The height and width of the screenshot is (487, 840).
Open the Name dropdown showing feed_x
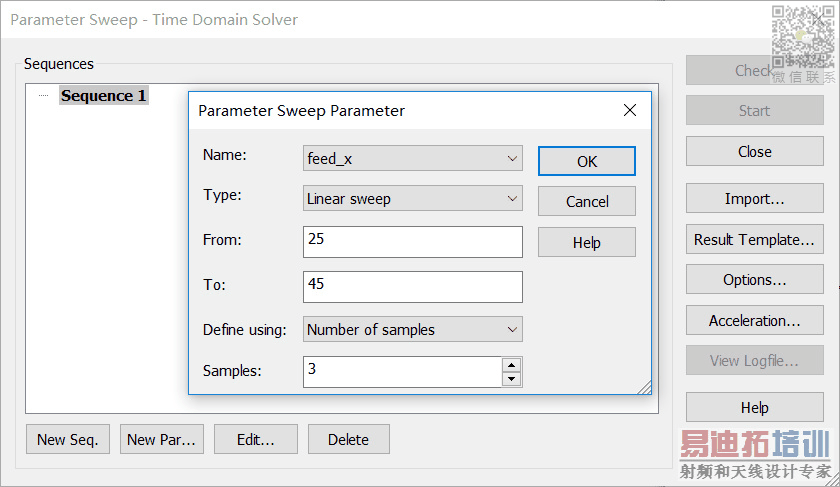click(412, 158)
